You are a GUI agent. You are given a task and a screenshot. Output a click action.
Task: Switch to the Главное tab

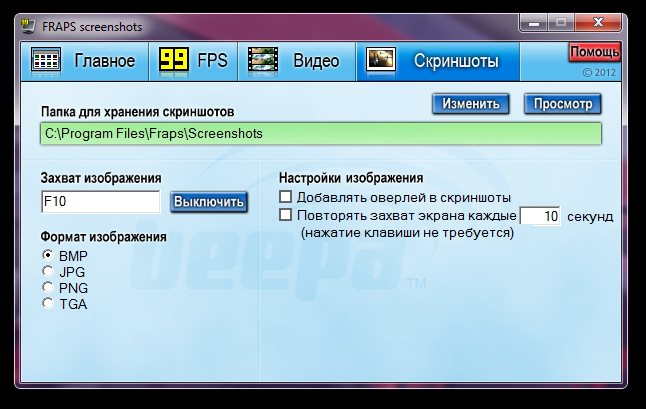[x=84, y=61]
